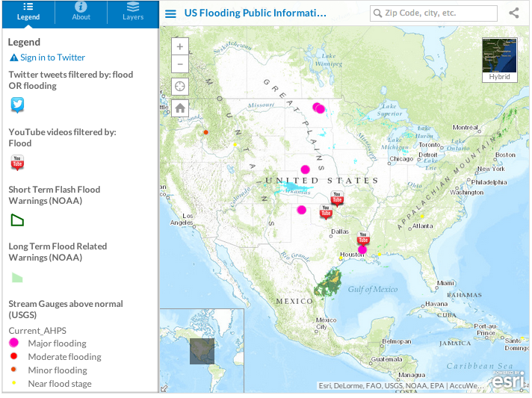Screen dimensions: 532x398
Task: Click the zoom out minus button
Action: 180,65
